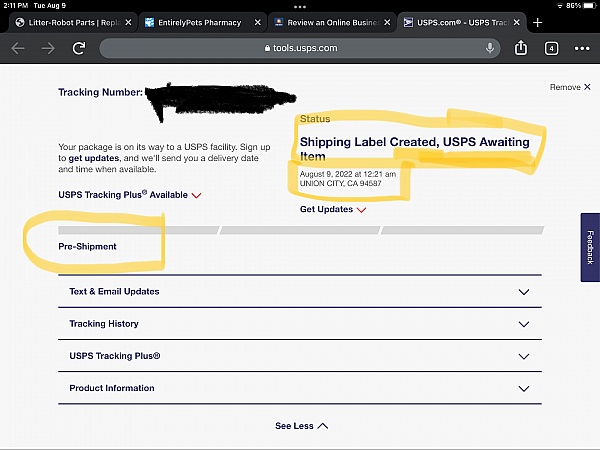The width and height of the screenshot is (600, 450).
Task: Switch to the EntirelyPets Pharmacy tab
Action: click(200, 22)
